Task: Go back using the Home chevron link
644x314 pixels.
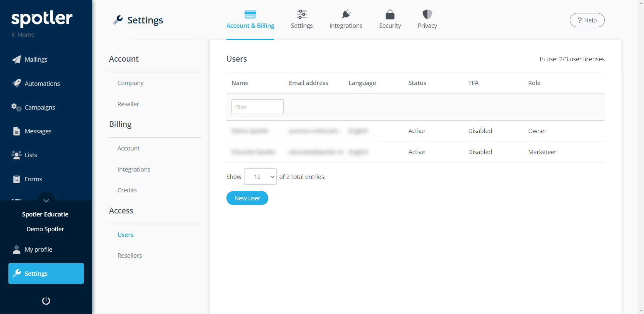Action: click(23, 35)
